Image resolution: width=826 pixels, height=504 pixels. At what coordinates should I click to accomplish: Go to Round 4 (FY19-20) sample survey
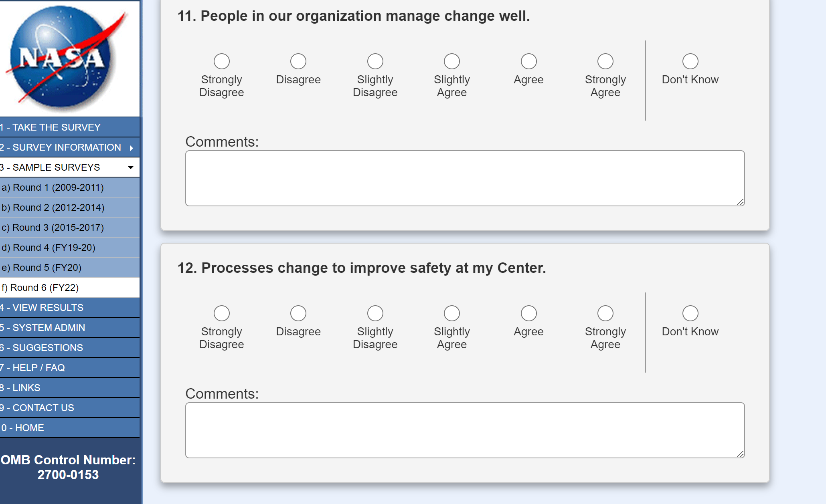click(54, 248)
